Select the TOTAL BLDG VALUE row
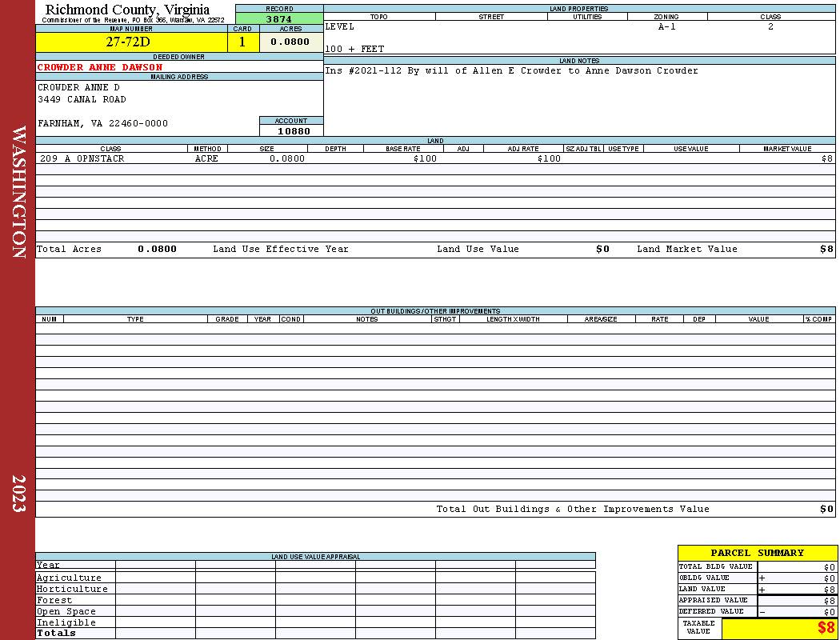Image resolution: width=840 pixels, height=640 pixels. pyautogui.click(x=758, y=566)
